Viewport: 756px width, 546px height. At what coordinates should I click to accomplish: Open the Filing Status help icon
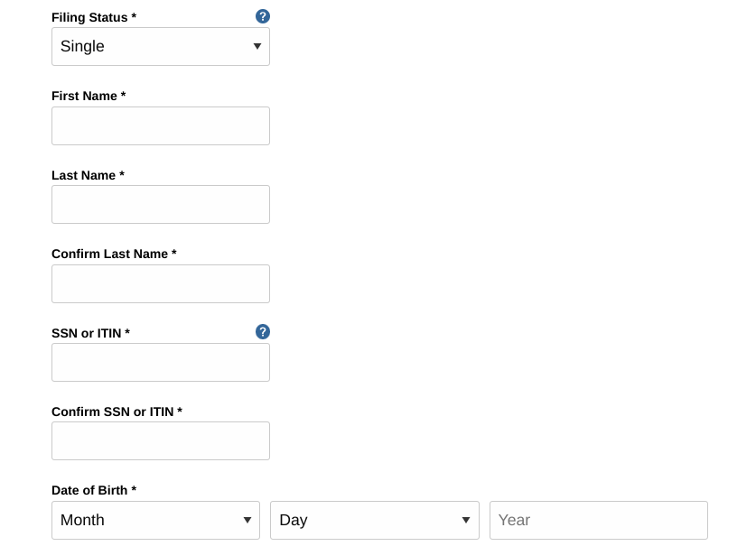pos(262,16)
